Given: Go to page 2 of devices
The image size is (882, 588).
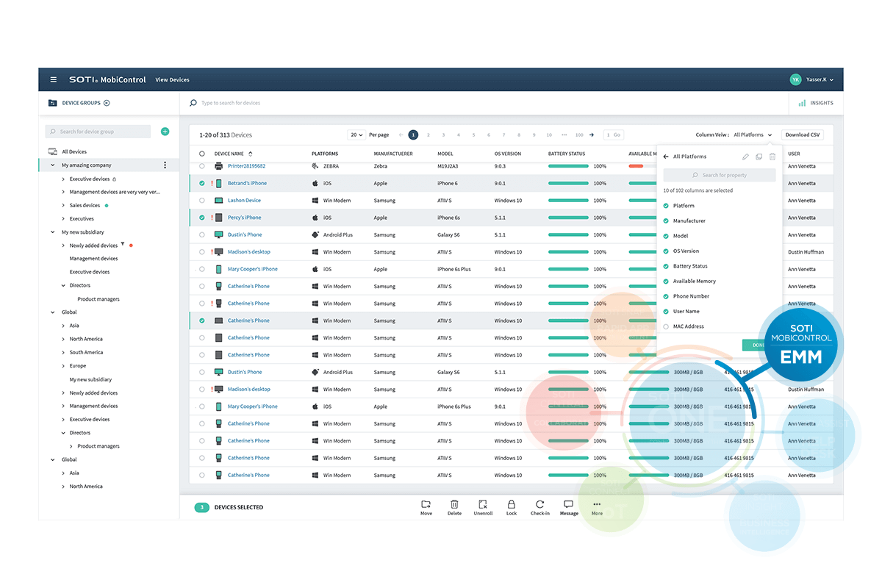Looking at the screenshot, I should (429, 135).
